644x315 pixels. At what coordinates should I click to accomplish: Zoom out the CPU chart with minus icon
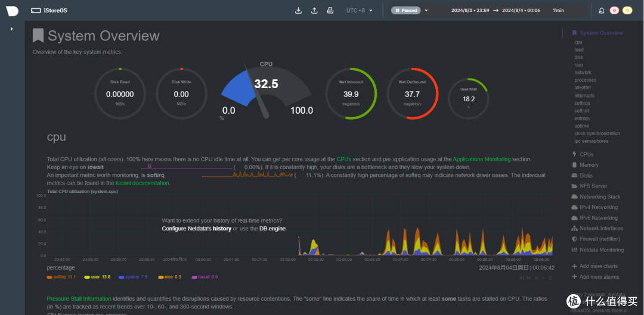coord(543,278)
